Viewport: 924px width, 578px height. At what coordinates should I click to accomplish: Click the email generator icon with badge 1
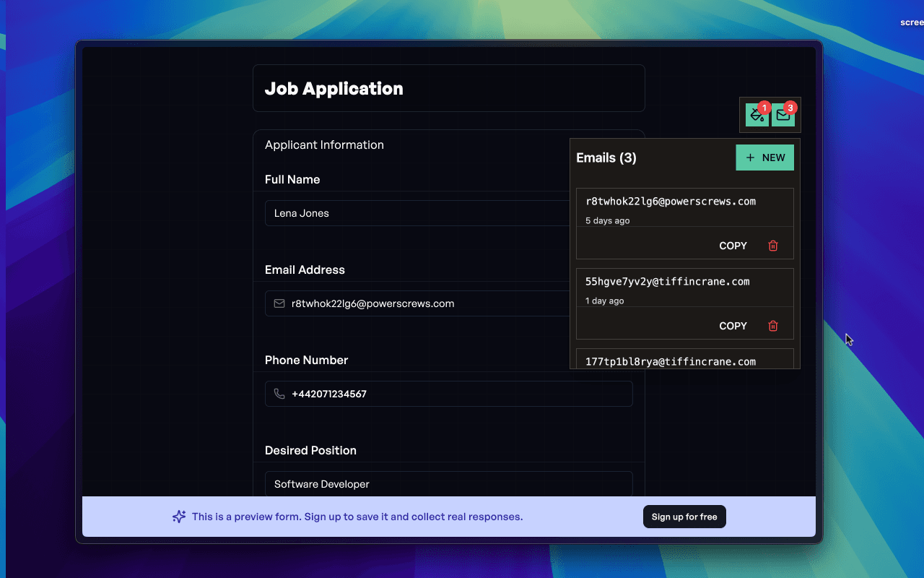point(756,114)
